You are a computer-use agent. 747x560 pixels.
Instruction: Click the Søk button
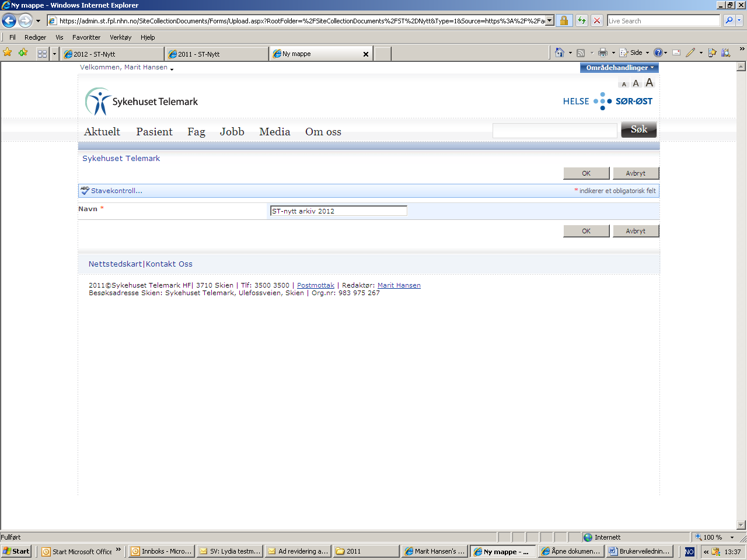(638, 129)
